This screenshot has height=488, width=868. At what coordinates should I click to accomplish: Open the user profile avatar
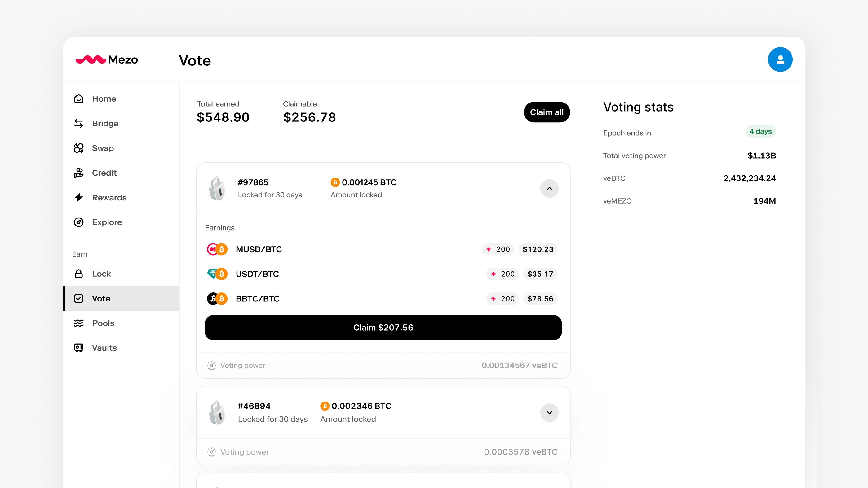pos(780,59)
